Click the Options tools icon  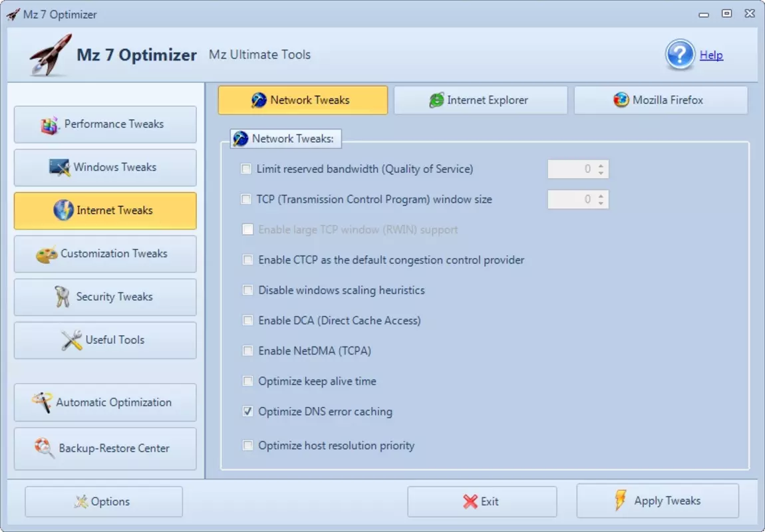pyautogui.click(x=81, y=501)
